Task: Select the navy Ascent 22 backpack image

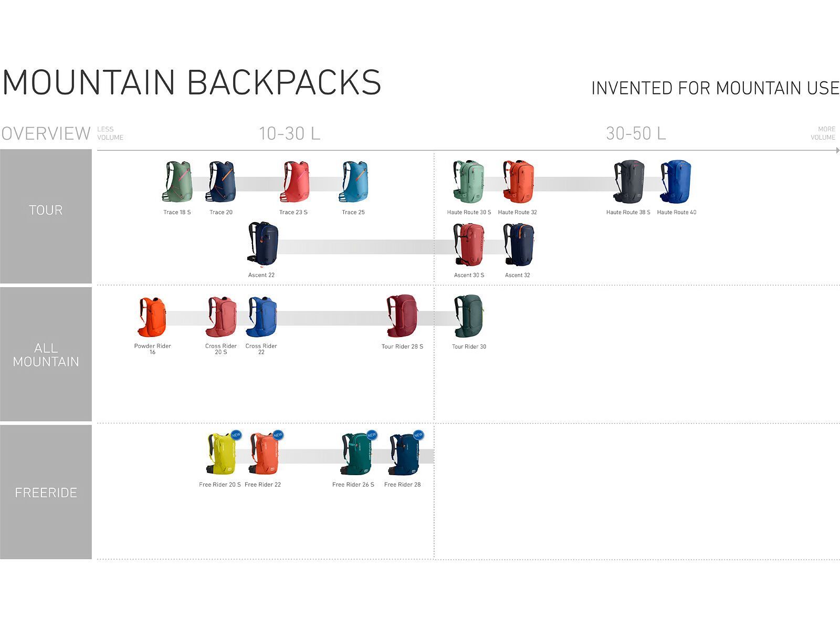Action: (262, 244)
